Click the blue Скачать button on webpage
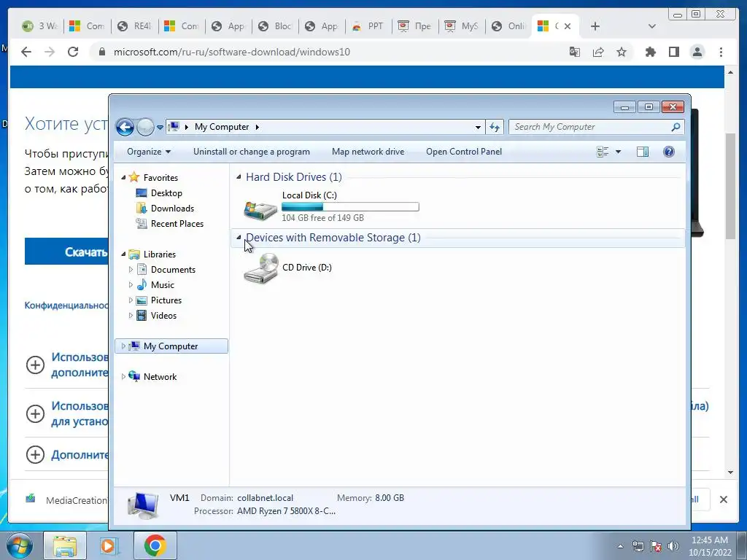747x560 pixels. click(x=66, y=252)
